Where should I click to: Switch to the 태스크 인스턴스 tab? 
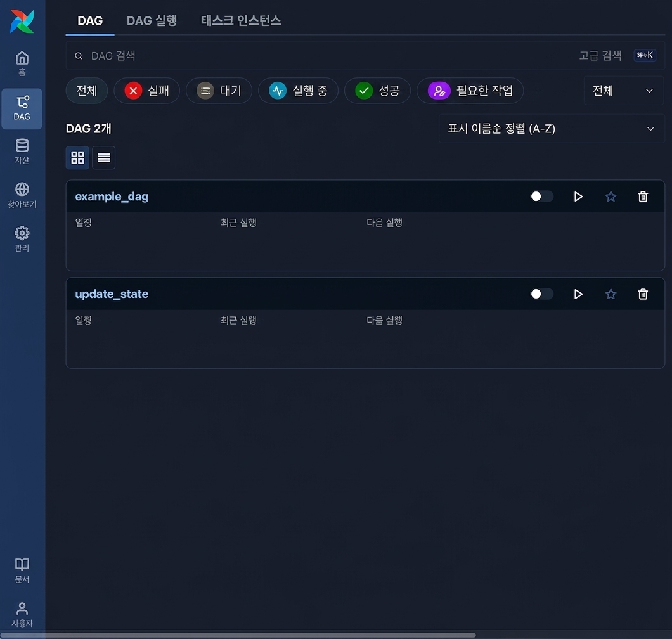(x=241, y=20)
